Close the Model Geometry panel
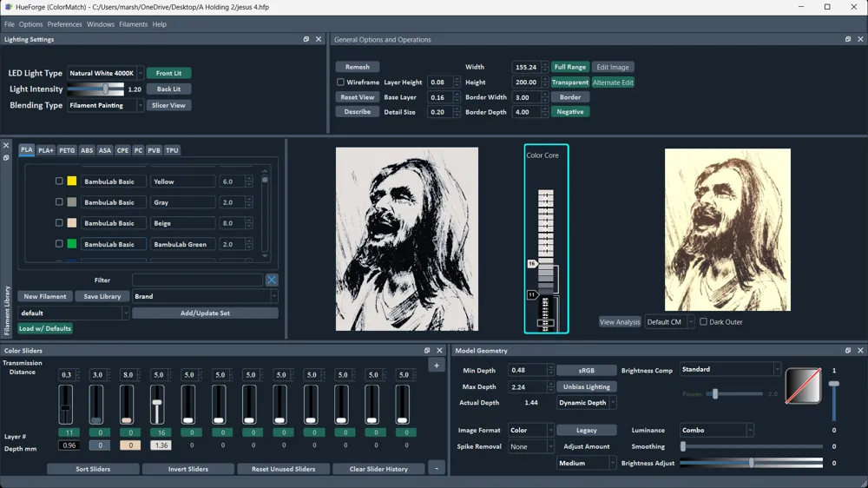 pyautogui.click(x=860, y=351)
